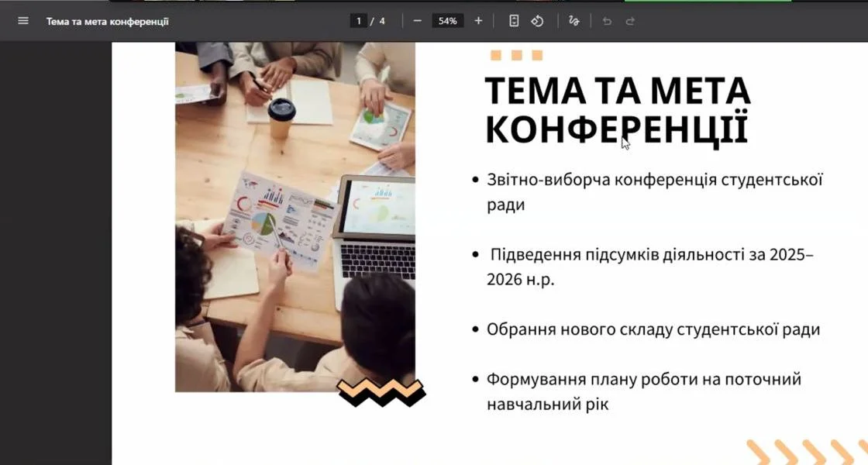
Task: Click the redo arrow
Action: point(630,21)
